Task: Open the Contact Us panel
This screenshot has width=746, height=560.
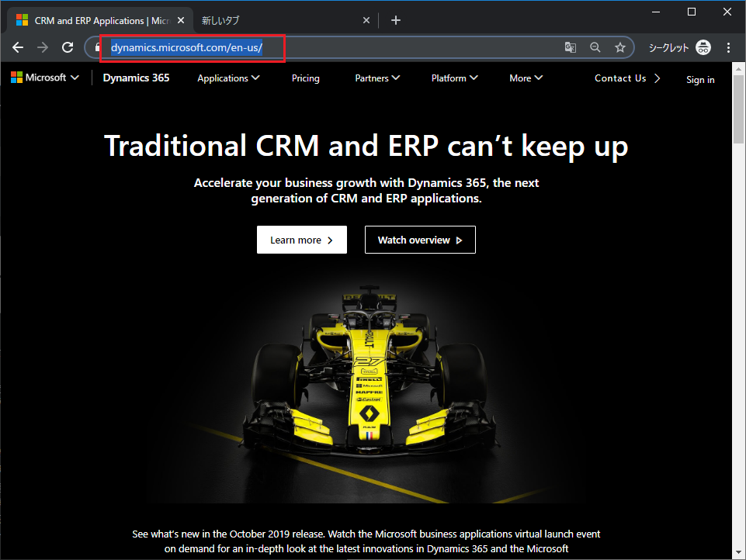Action: [x=627, y=78]
